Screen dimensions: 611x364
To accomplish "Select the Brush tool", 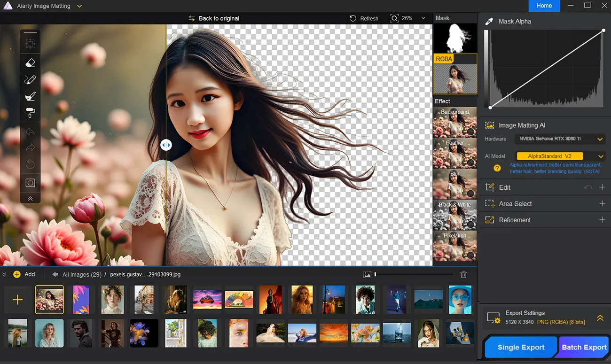I will [x=30, y=96].
